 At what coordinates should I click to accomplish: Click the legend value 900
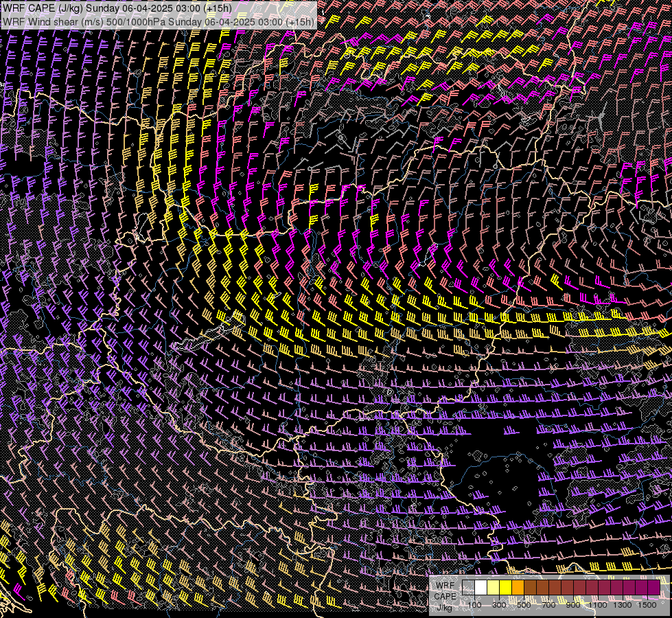[x=573, y=605]
